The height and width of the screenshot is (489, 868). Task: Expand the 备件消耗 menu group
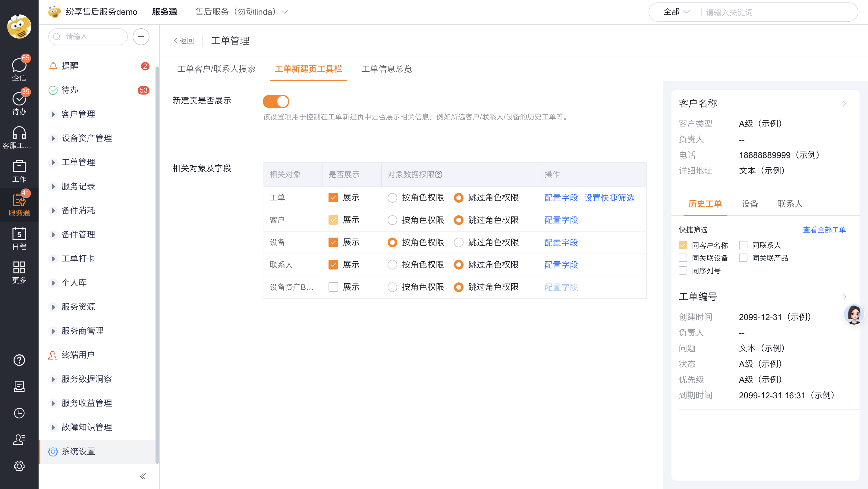point(53,211)
